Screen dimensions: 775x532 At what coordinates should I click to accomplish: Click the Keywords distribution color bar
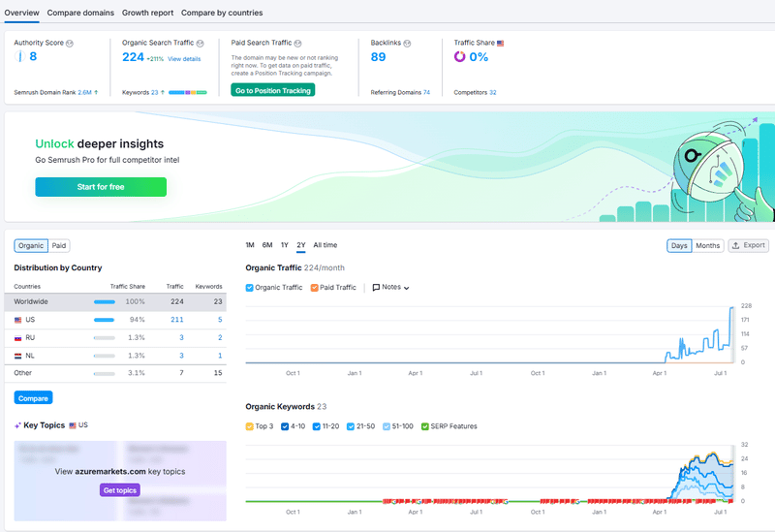[188, 92]
